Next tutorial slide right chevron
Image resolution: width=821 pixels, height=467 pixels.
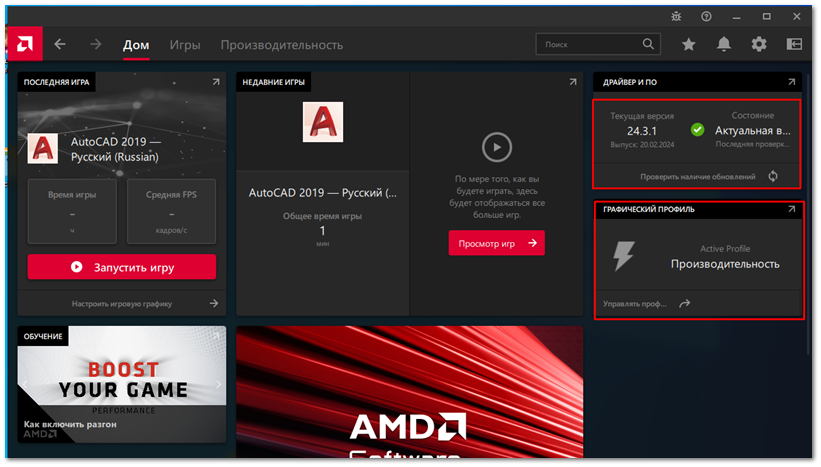click(x=218, y=385)
